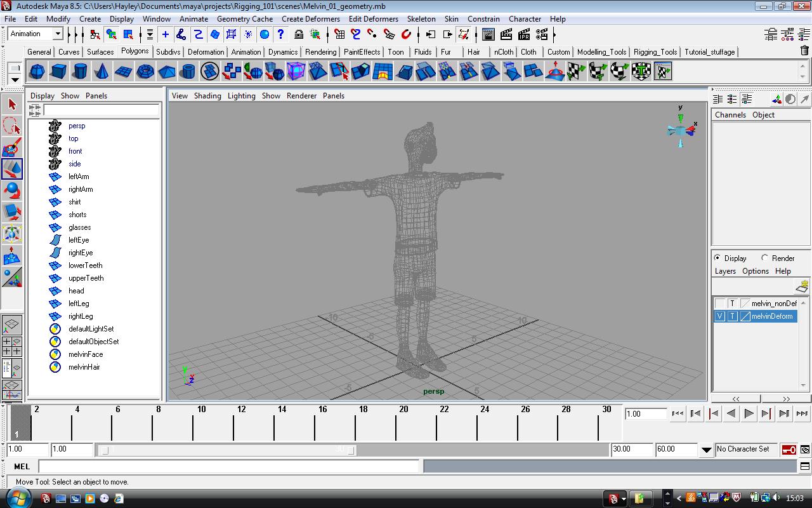Open the character set dropdown arrow
812x508 pixels.
pyautogui.click(x=706, y=450)
